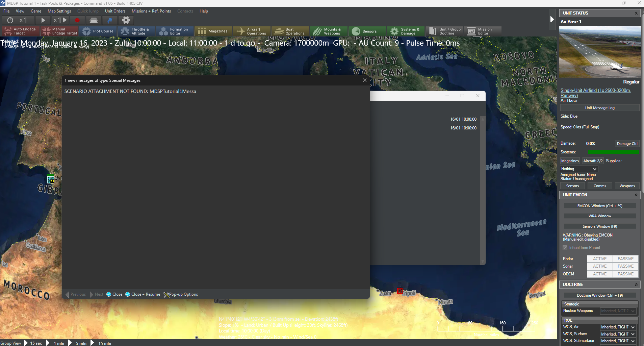The width and height of the screenshot is (644, 346).
Task: Click the green Systems status bar
Action: coord(613,152)
